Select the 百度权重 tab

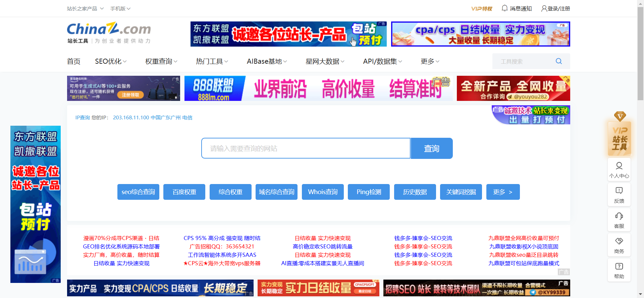point(184,192)
